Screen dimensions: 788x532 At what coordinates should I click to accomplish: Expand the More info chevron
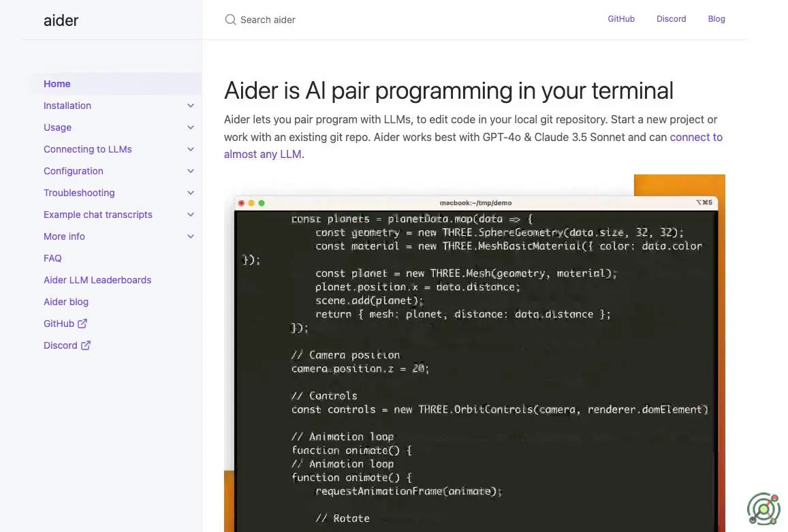click(x=191, y=236)
